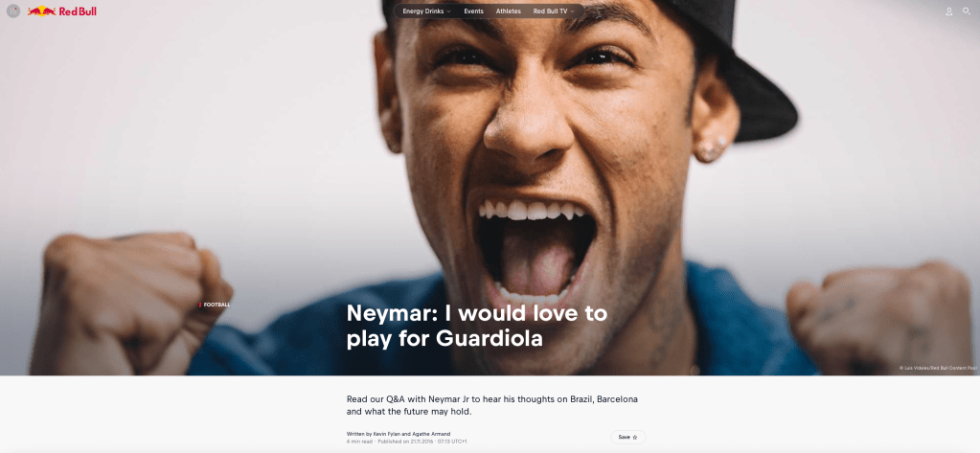Go to the Events menu item
The width and height of the screenshot is (980, 453).
pos(473,11)
